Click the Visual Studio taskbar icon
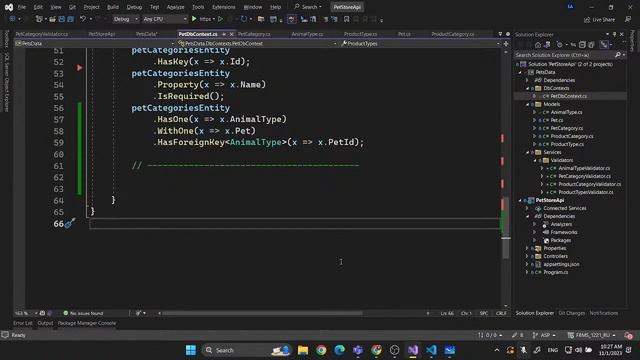The image size is (640, 360). pyautogui.click(x=413, y=350)
